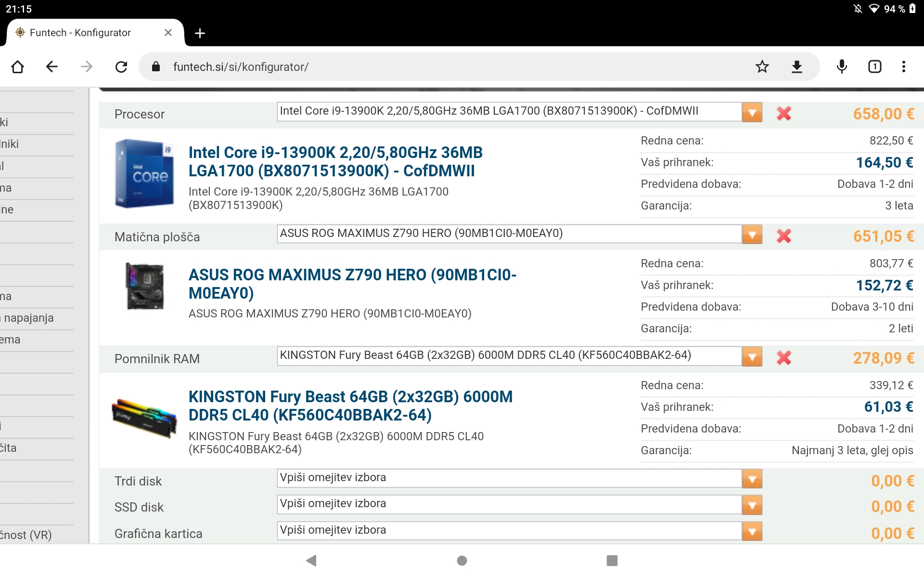Viewport: 924px width, 578px height.
Task: Click the regular price 339,12 €
Action: [891, 385]
